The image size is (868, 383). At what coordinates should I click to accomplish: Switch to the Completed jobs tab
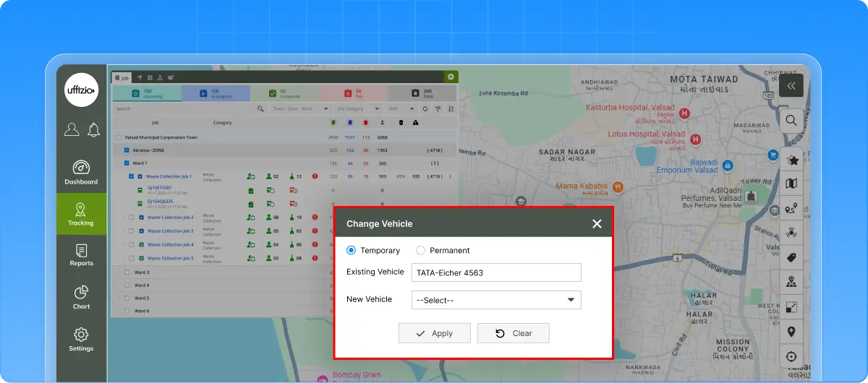pos(284,93)
